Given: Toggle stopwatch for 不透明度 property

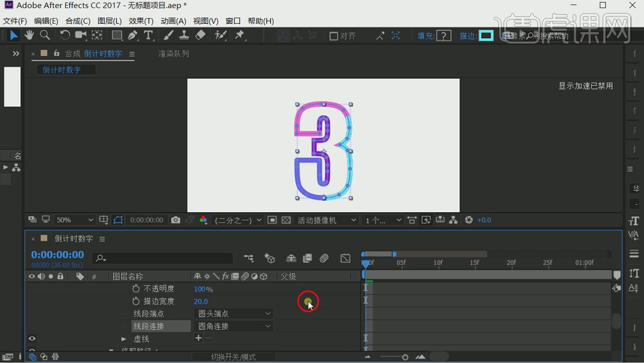Looking at the screenshot, I should click(x=136, y=289).
